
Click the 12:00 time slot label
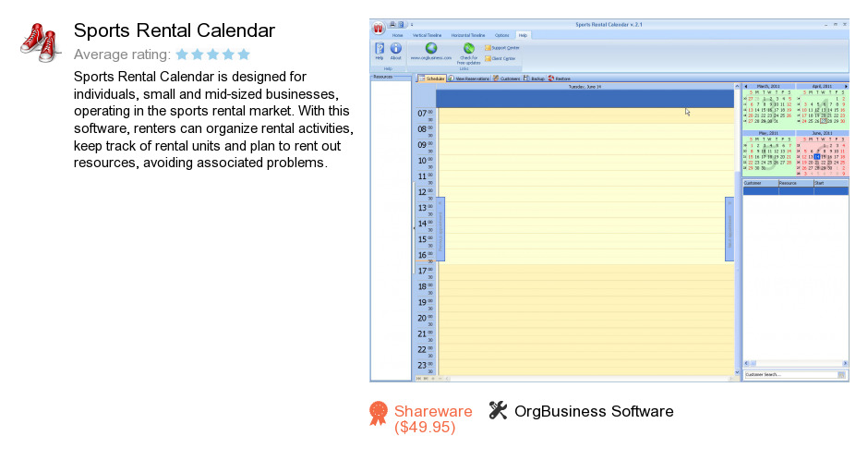pos(424,192)
